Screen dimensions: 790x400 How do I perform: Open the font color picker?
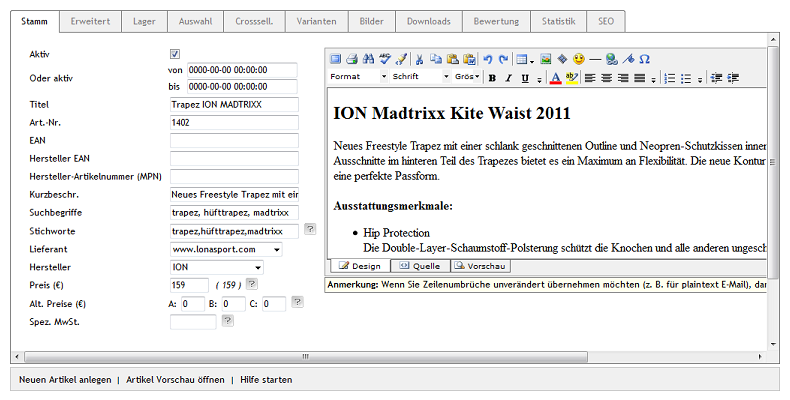coord(555,78)
